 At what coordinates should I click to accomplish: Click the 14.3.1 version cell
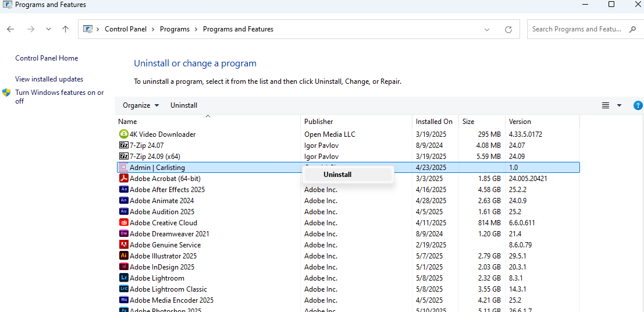point(518,289)
